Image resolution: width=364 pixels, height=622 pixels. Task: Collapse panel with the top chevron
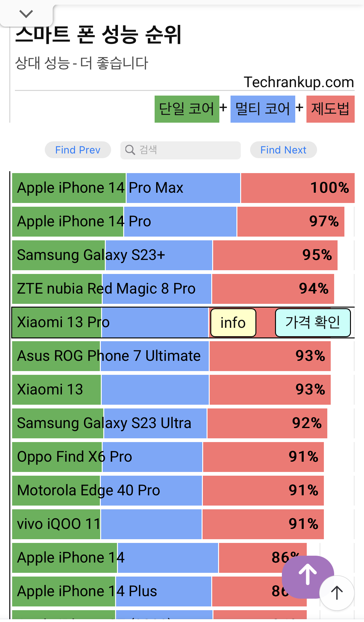tap(26, 14)
